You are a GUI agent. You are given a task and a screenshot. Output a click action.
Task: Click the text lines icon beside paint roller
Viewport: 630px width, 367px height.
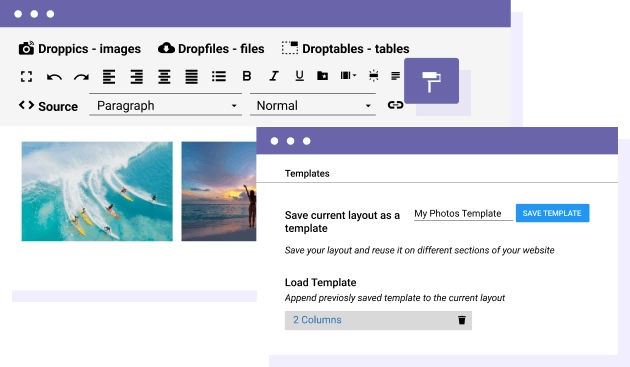click(395, 76)
